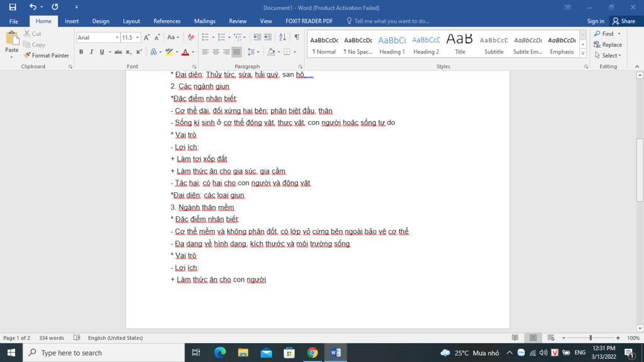644x362 pixels.
Task: Switch to the References tab
Action: [167, 21]
